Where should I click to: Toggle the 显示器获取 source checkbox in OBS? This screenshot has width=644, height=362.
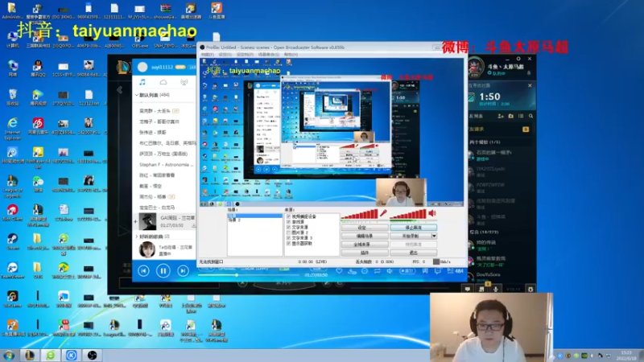(x=288, y=243)
